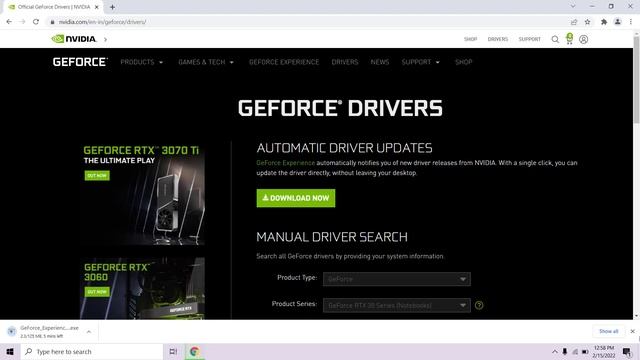Click the GEFORCE logo
The image size is (640, 360).
click(x=80, y=62)
